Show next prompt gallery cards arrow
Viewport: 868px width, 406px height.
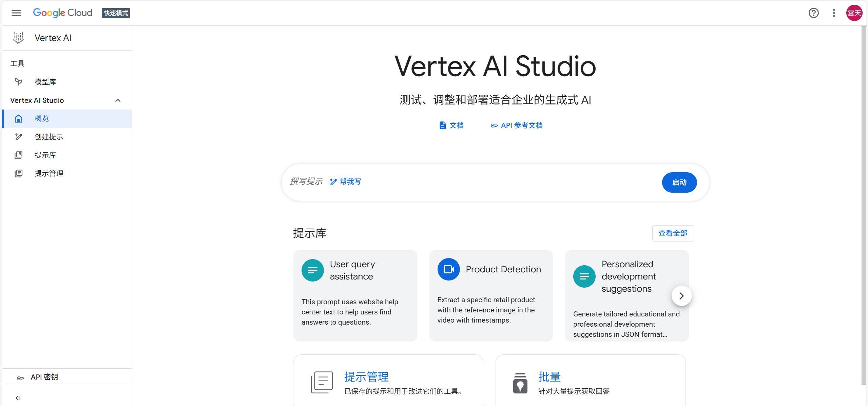pos(681,296)
